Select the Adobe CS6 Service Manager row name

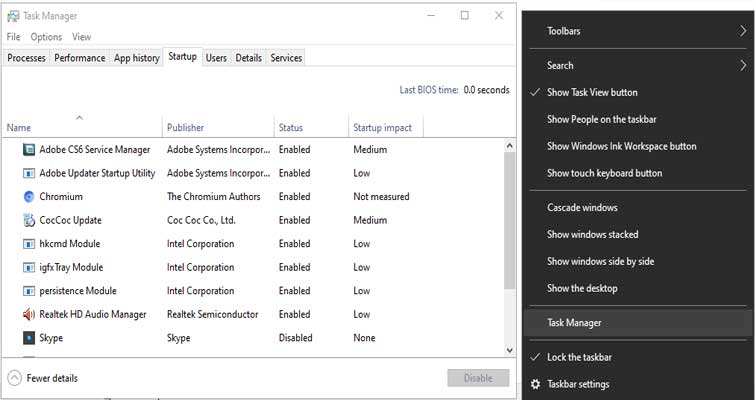tap(95, 150)
